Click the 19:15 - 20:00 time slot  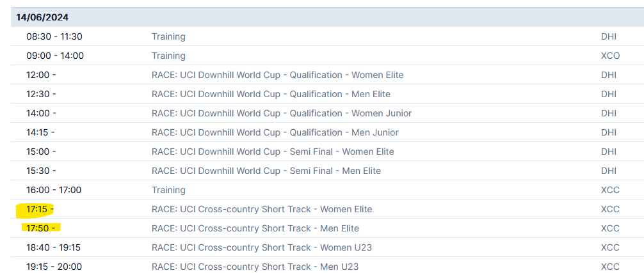pyautogui.click(x=54, y=267)
